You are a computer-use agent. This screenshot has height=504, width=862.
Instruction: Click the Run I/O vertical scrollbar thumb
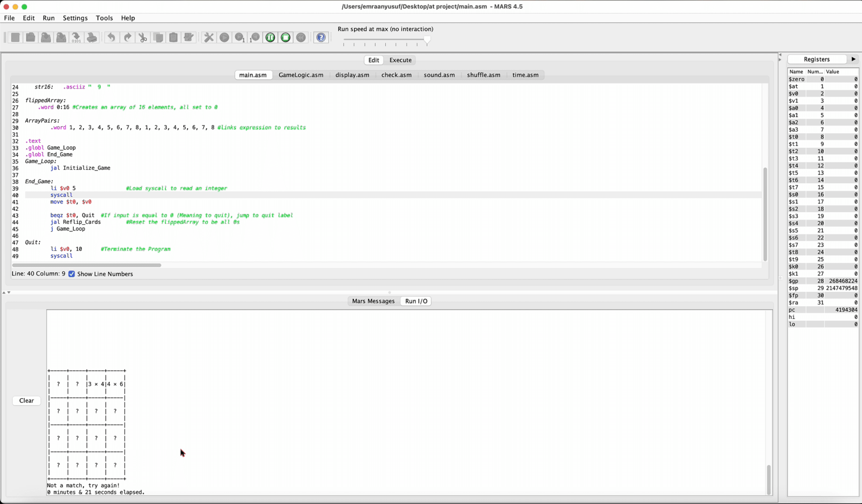click(769, 480)
